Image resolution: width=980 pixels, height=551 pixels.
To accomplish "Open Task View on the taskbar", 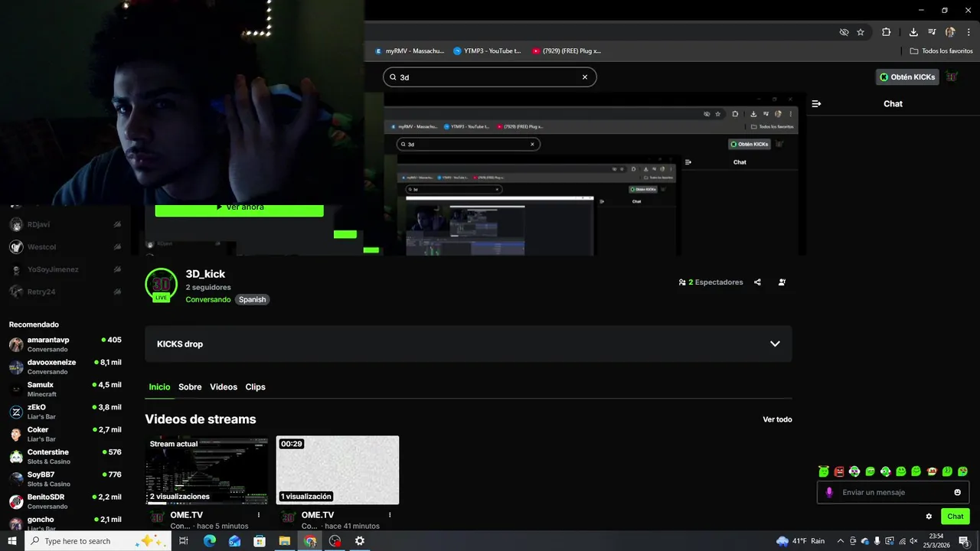I will [184, 541].
